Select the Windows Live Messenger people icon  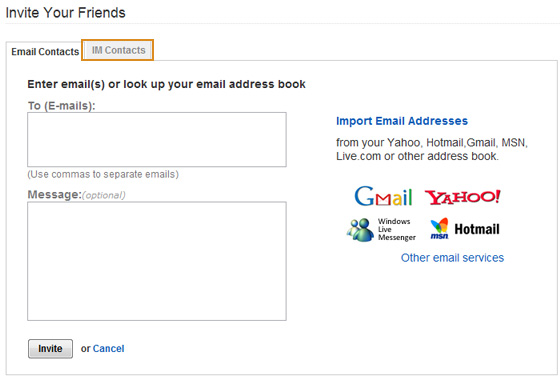(x=360, y=230)
